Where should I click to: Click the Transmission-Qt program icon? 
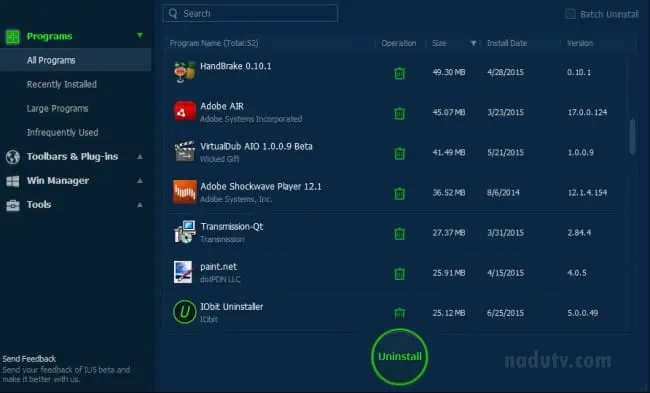point(184,232)
